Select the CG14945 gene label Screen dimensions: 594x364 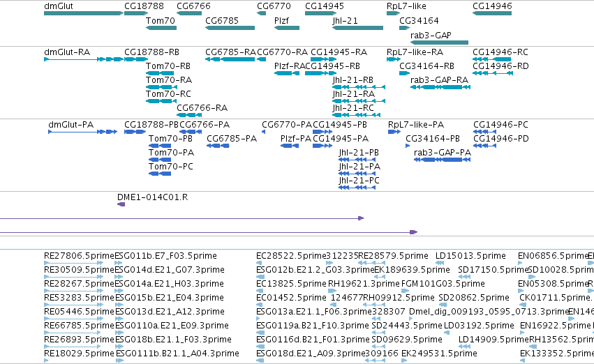325,6
